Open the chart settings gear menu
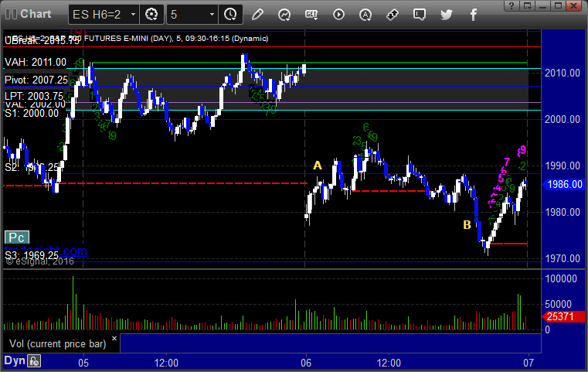This screenshot has height=372, width=588. [x=151, y=15]
